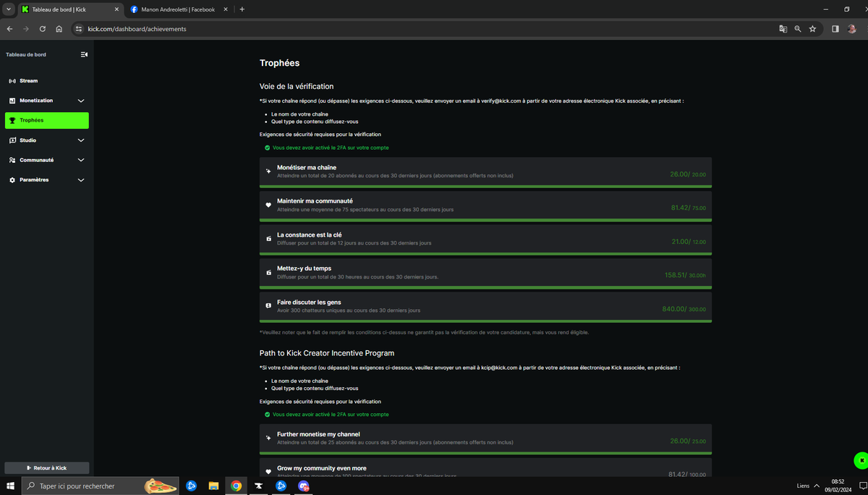
Task: Open Google Chrome from the taskbar
Action: click(x=237, y=486)
